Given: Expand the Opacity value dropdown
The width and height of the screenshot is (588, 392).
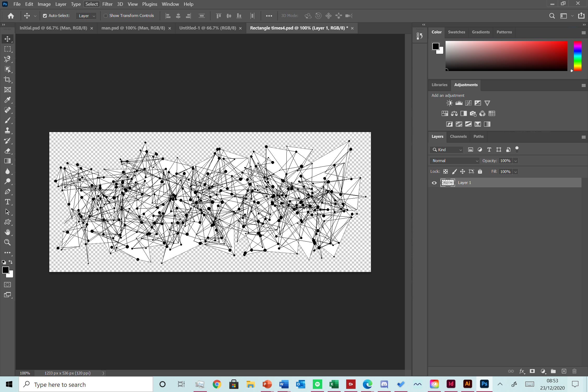Looking at the screenshot, I should coord(515,161).
